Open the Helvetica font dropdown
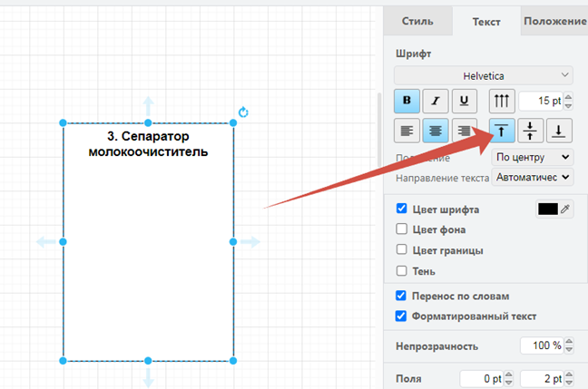The image size is (588, 389). pyautogui.click(x=485, y=75)
